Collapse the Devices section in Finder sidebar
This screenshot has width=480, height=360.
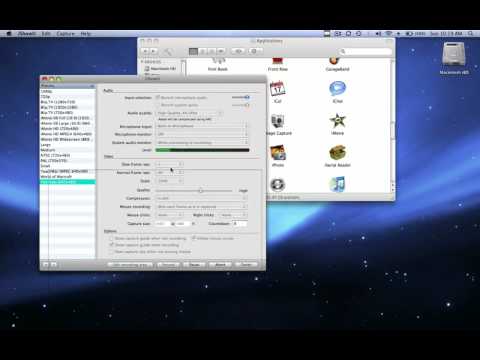(x=142, y=62)
